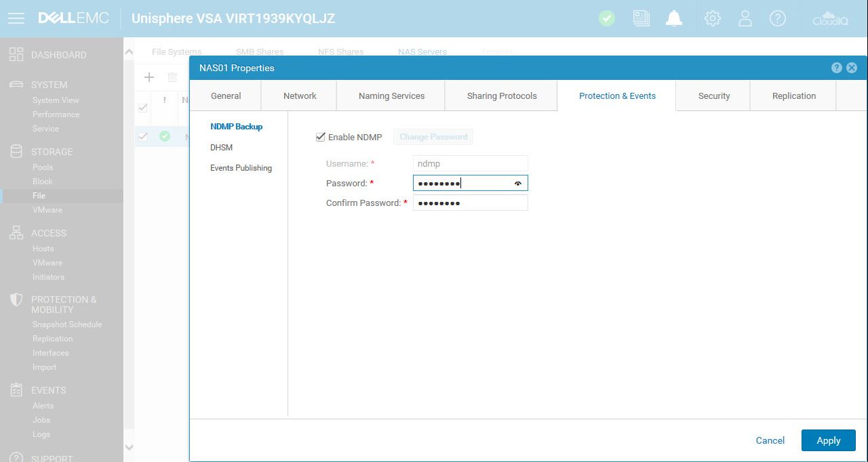Click the sidebar down chevron arrow
This screenshot has height=462, width=868.
click(129, 447)
